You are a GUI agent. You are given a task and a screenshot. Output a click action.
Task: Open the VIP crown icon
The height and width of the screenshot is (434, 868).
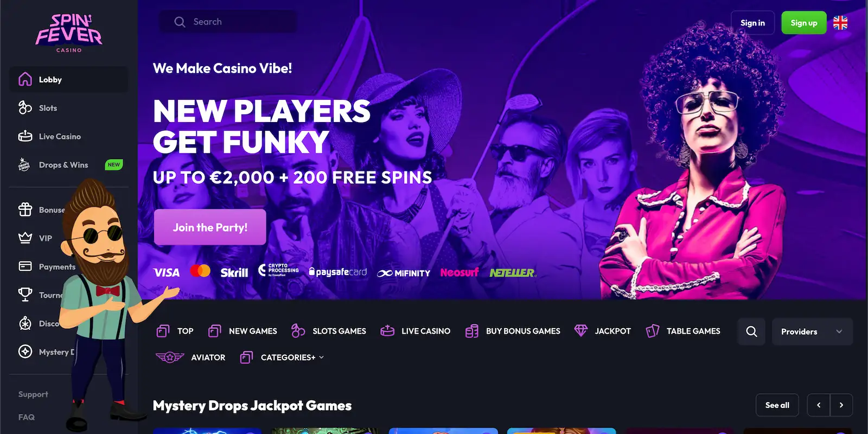(x=25, y=238)
